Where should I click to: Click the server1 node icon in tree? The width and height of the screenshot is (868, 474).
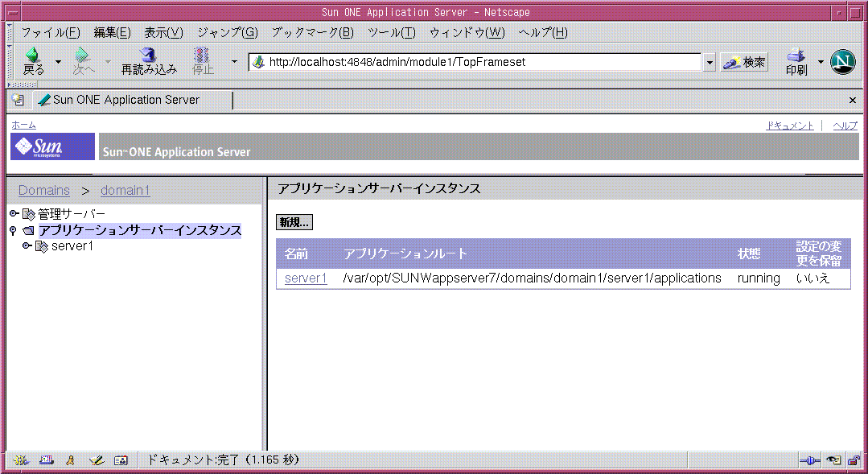42,246
